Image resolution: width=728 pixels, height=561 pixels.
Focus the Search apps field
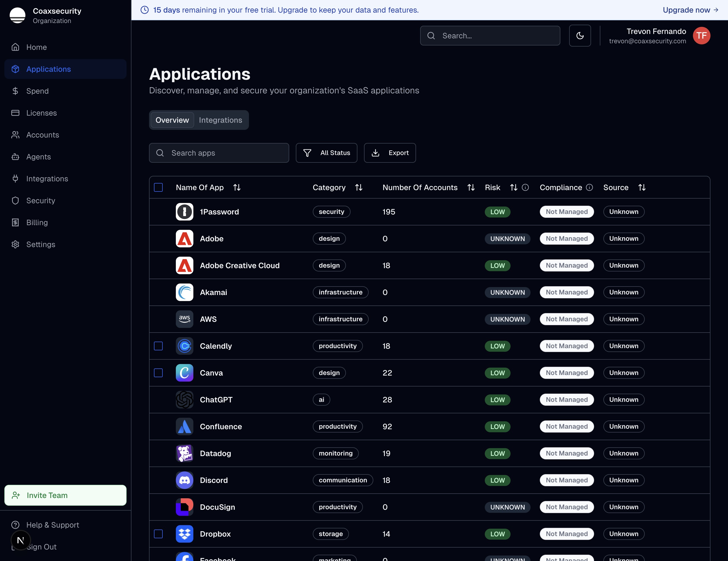click(219, 153)
